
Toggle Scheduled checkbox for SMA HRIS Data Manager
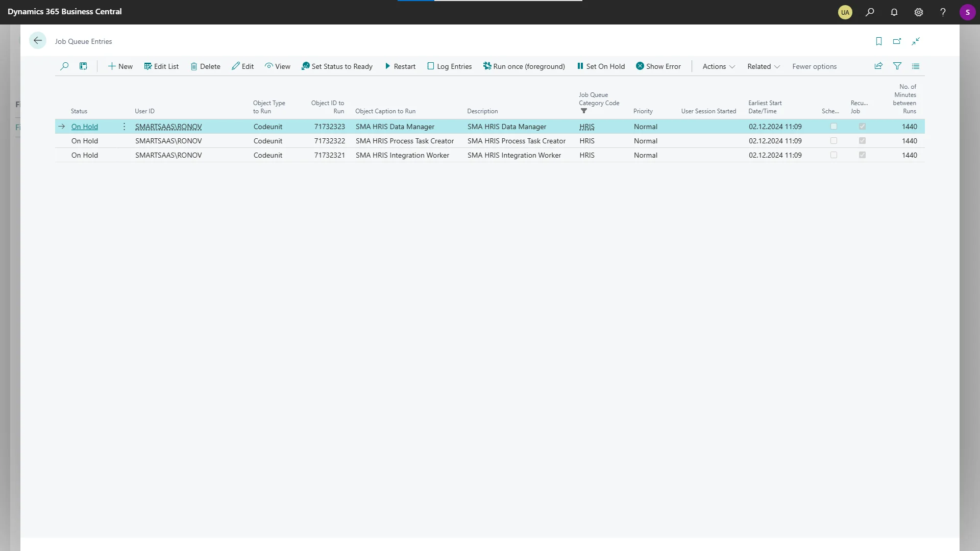834,127
